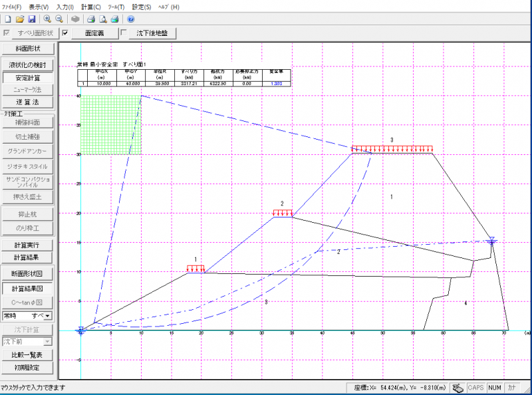Screen dimensions: 532x395
Task: Enable the 沈下後地盤 checkbox
Action: pyautogui.click(x=124, y=33)
